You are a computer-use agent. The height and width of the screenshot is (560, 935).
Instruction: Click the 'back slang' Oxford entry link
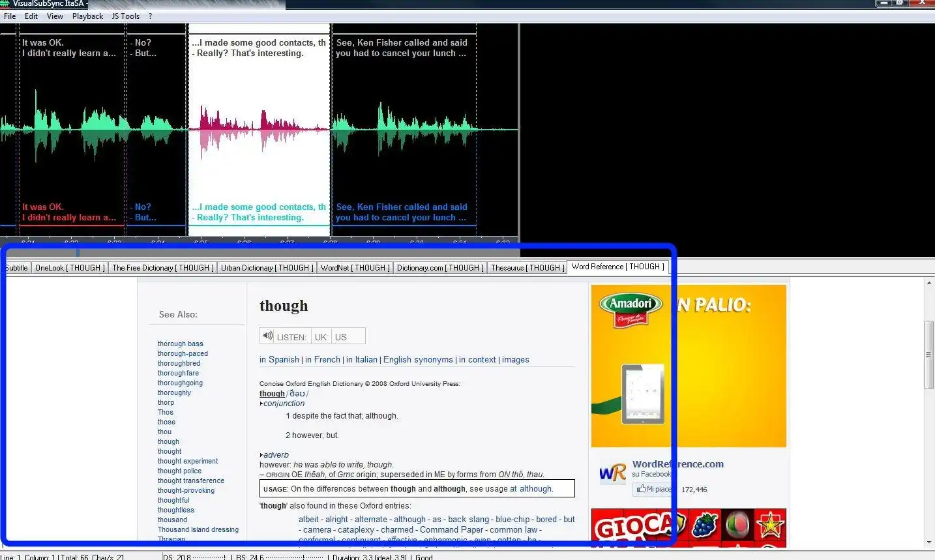tap(468, 519)
